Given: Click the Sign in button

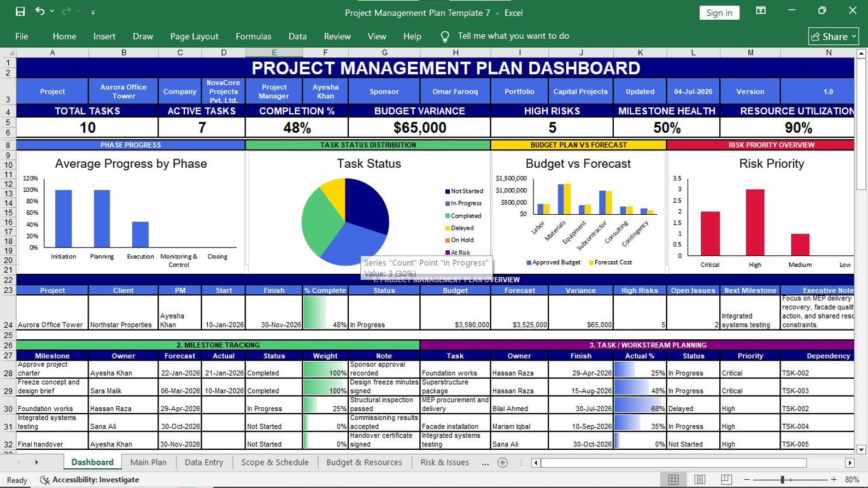Looking at the screenshot, I should [719, 13].
